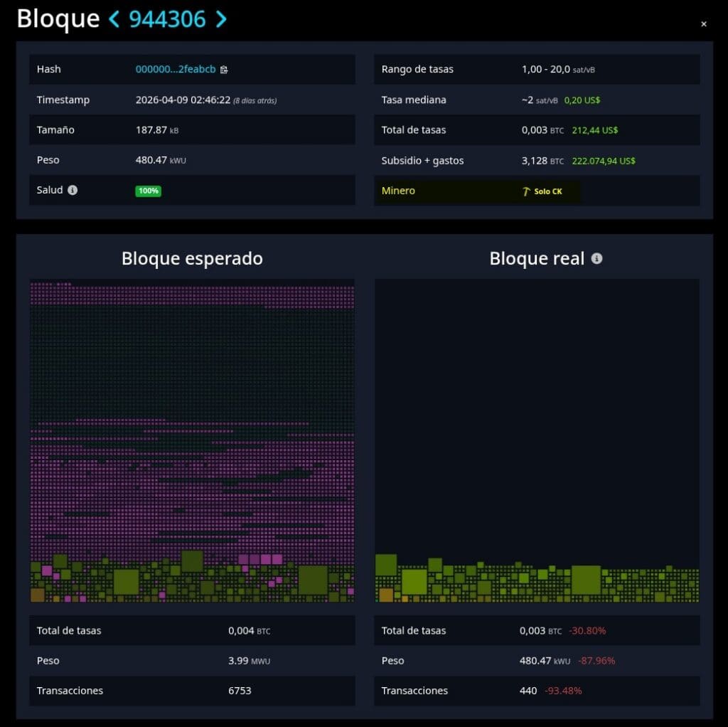Click the info icon beside Salud

coord(73,190)
